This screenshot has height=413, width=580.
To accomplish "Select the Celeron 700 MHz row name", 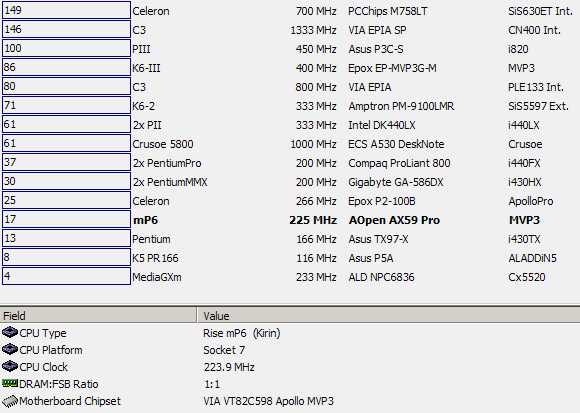I will (151, 11).
